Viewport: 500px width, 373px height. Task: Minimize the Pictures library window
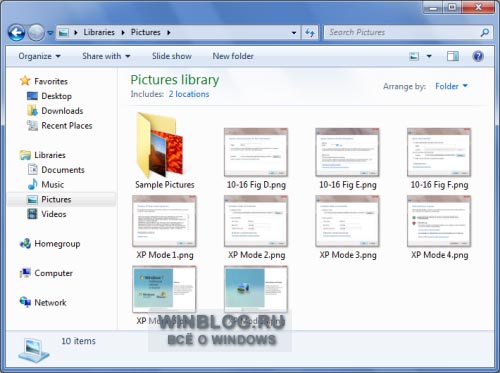point(433,7)
